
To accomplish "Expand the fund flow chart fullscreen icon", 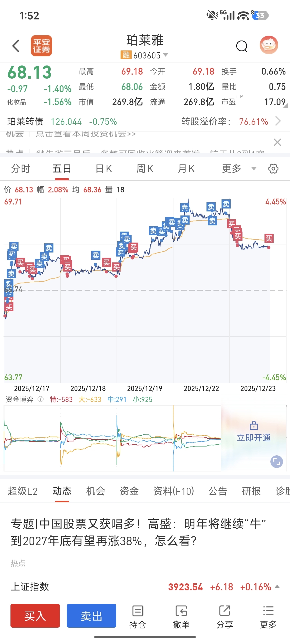I will coord(277,462).
